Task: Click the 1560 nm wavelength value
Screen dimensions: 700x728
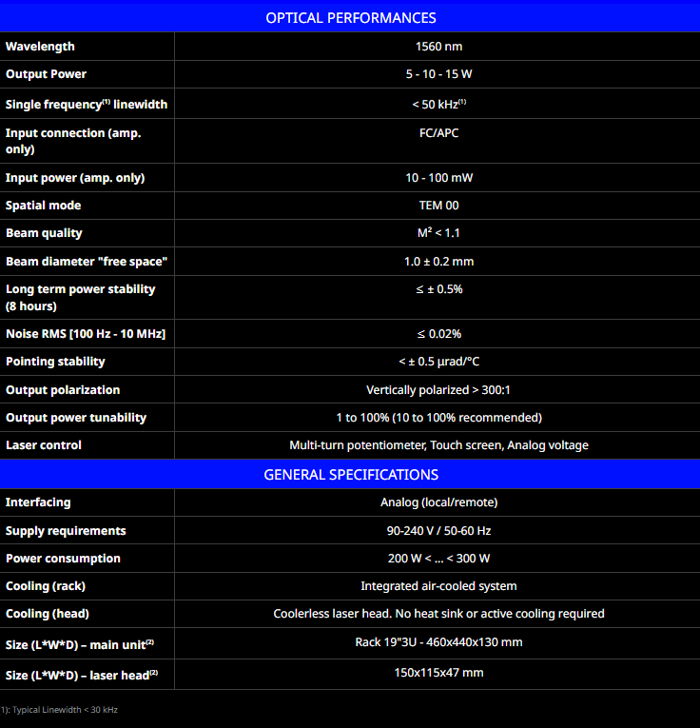Action: 438,47
